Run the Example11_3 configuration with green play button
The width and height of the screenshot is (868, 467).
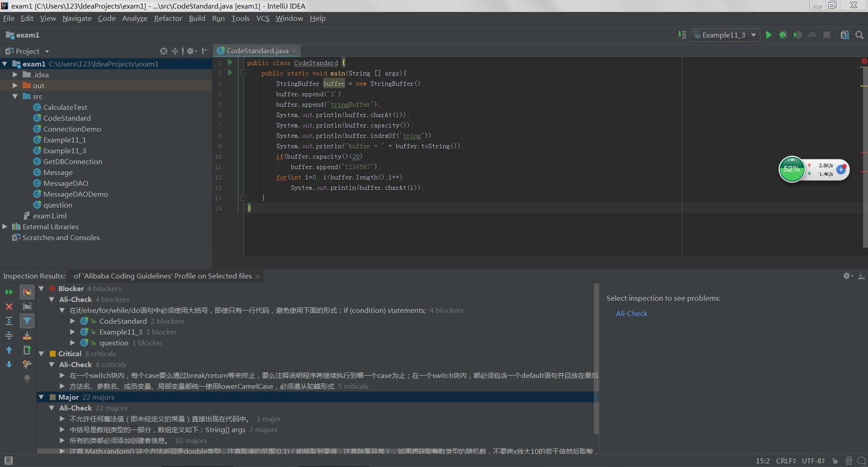point(768,35)
